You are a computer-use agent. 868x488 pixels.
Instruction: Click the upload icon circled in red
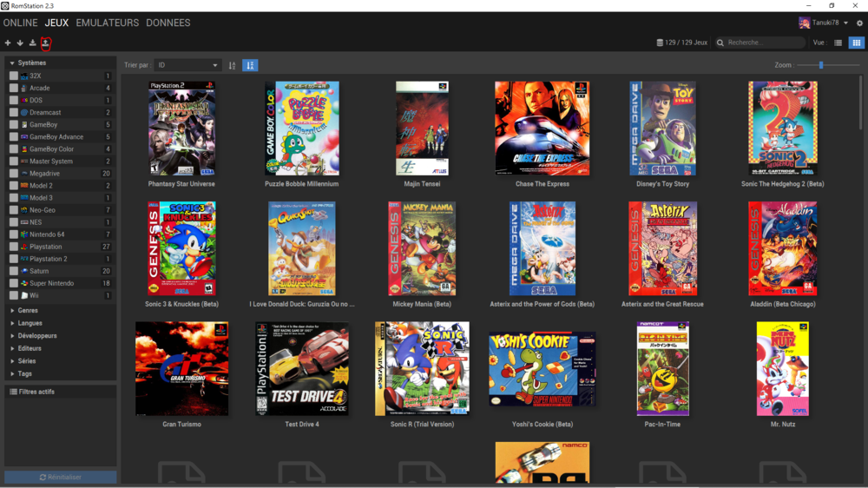46,43
